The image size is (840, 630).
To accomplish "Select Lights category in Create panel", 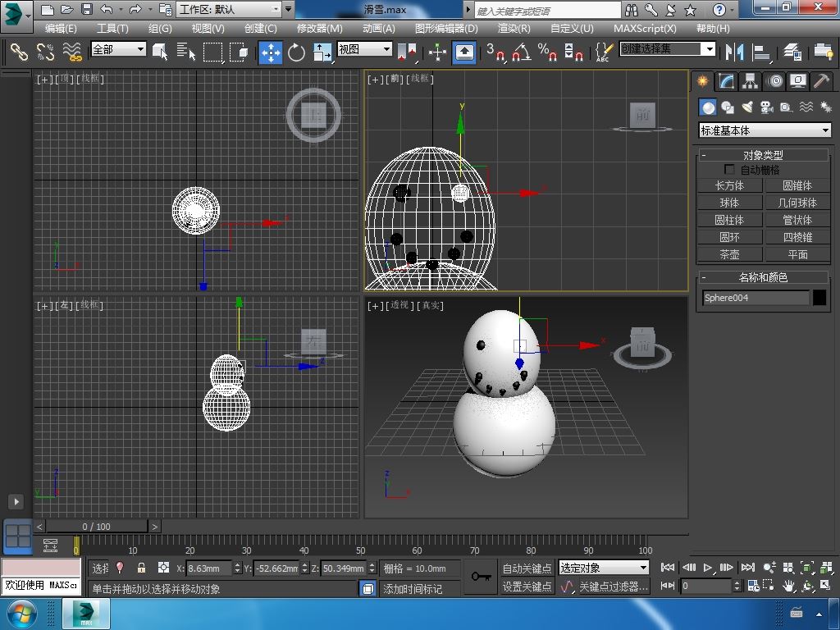I will [747, 107].
